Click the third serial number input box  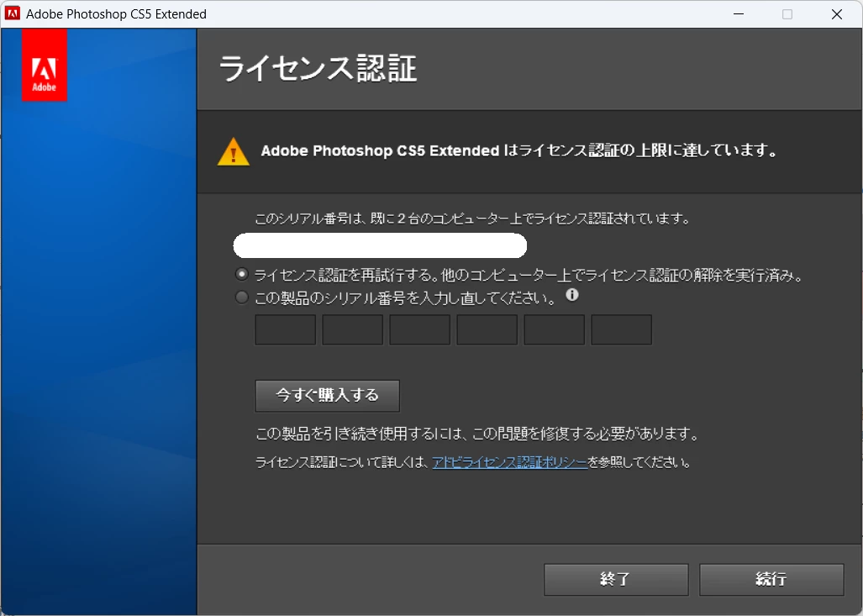(419, 329)
